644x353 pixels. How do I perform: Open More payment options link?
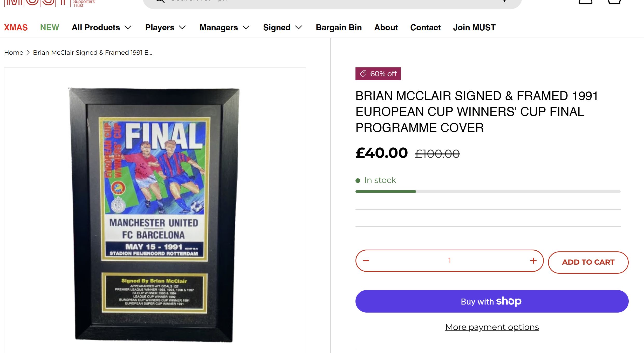492,327
